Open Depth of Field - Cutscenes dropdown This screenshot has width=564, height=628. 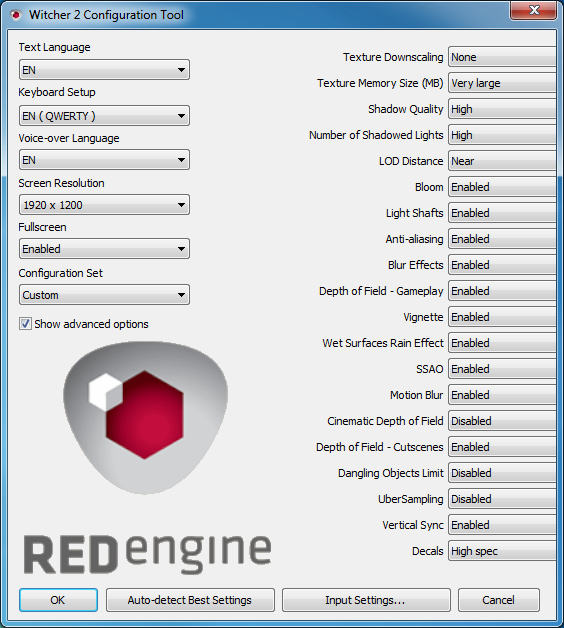pos(502,447)
